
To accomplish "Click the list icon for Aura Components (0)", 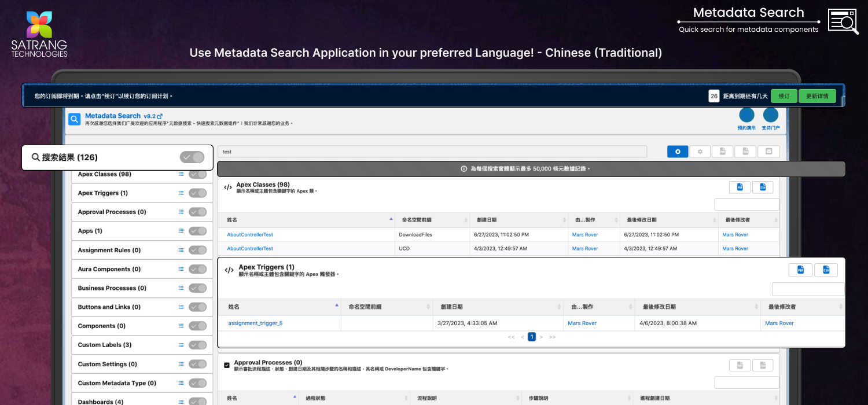I will 181,269.
